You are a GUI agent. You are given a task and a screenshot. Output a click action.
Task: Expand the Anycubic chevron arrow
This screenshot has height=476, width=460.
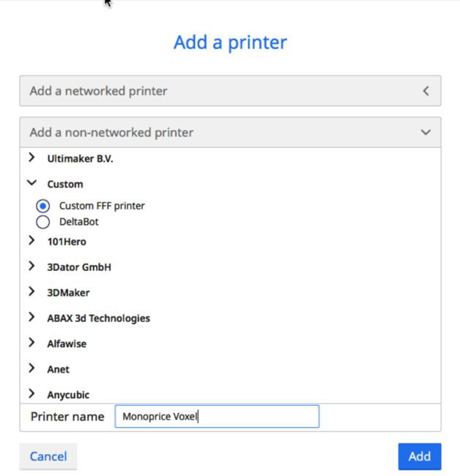[x=31, y=394]
